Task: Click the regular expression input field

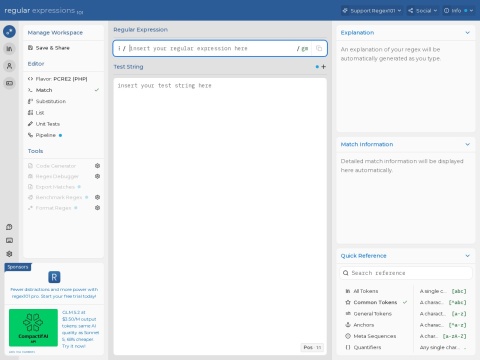Action: (x=212, y=49)
